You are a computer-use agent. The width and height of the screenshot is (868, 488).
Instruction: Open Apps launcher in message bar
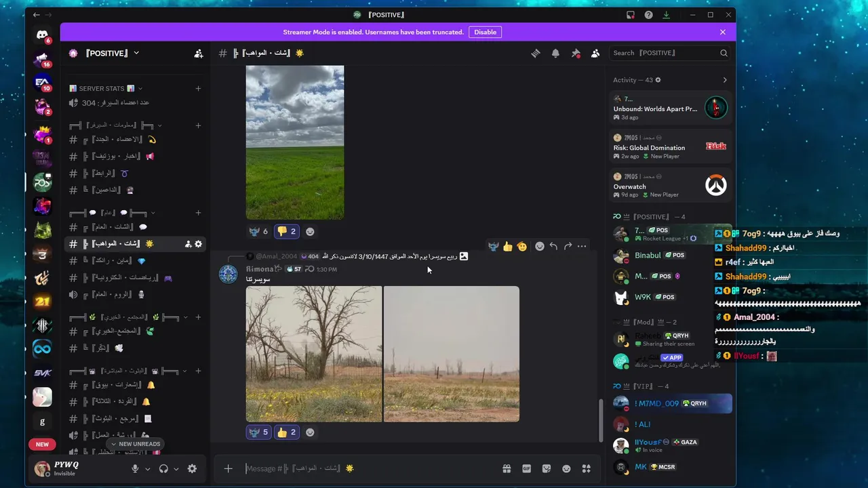pyautogui.click(x=587, y=468)
